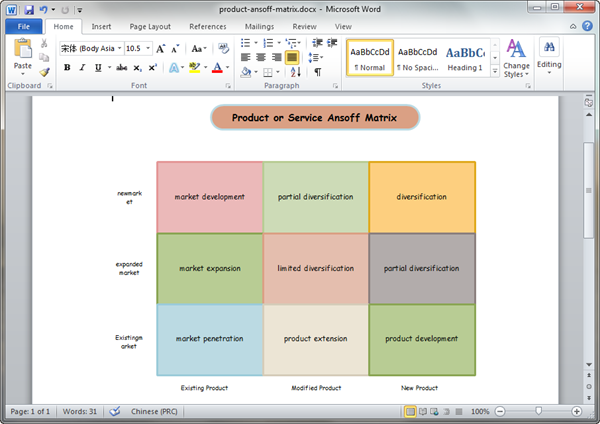
Task: Apply the Heading 1 style
Action: click(465, 58)
